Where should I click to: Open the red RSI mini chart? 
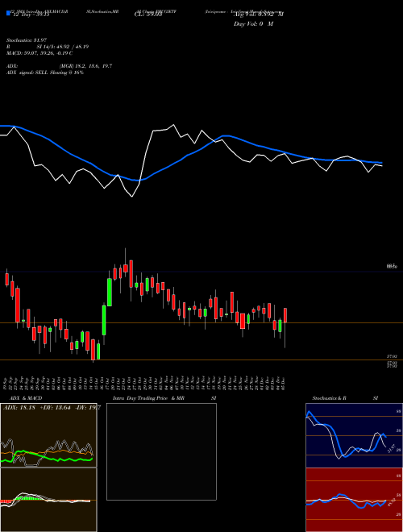click(354, 500)
